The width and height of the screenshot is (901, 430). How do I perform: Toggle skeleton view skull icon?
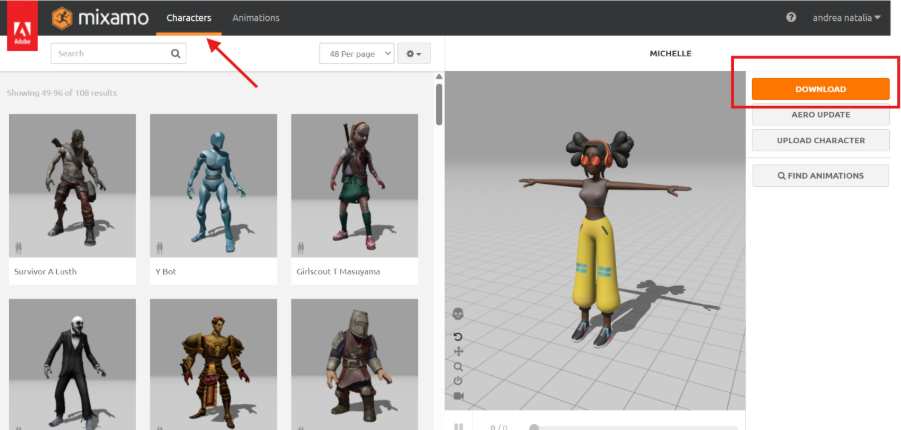tap(458, 314)
